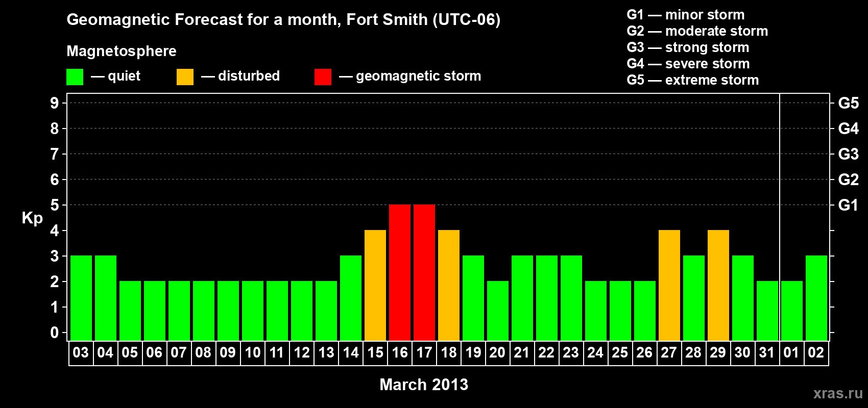Click date label 22 on the axis
The image size is (868, 408).
coord(546,353)
